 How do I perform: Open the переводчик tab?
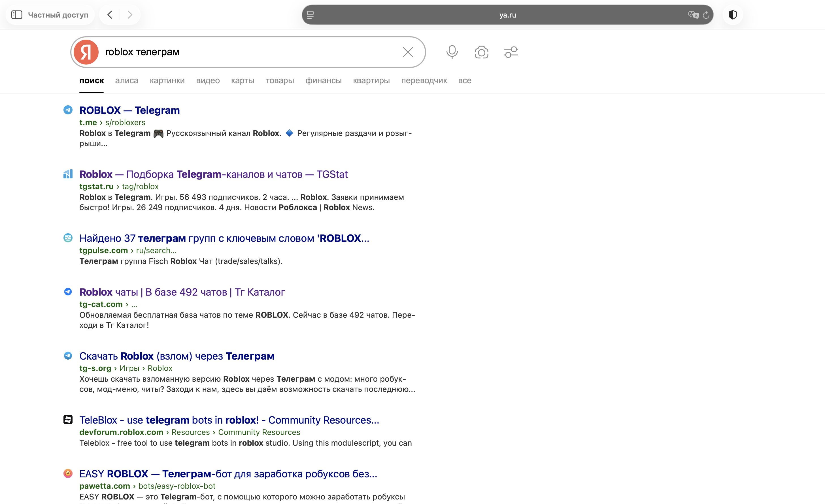(424, 81)
